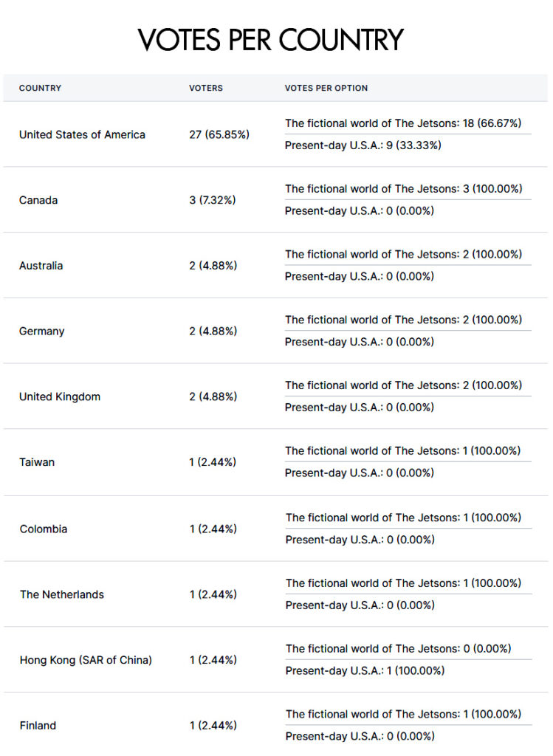This screenshot has width=553, height=756.
Task: Select the Canada country name
Action: (38, 200)
